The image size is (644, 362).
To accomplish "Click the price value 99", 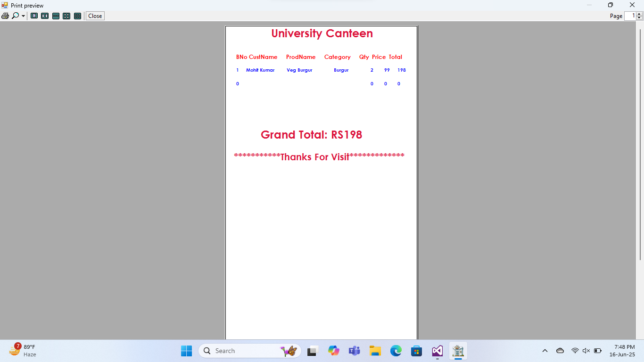I will click(387, 70).
